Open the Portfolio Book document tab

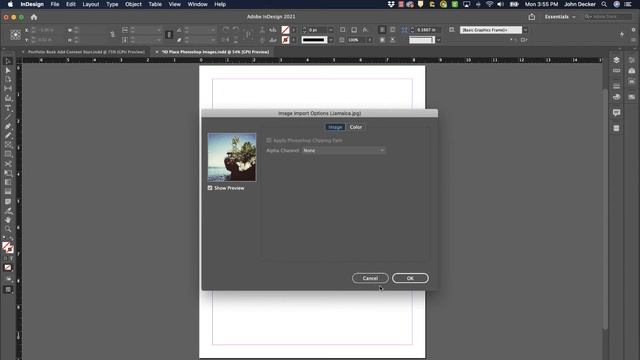[86, 52]
